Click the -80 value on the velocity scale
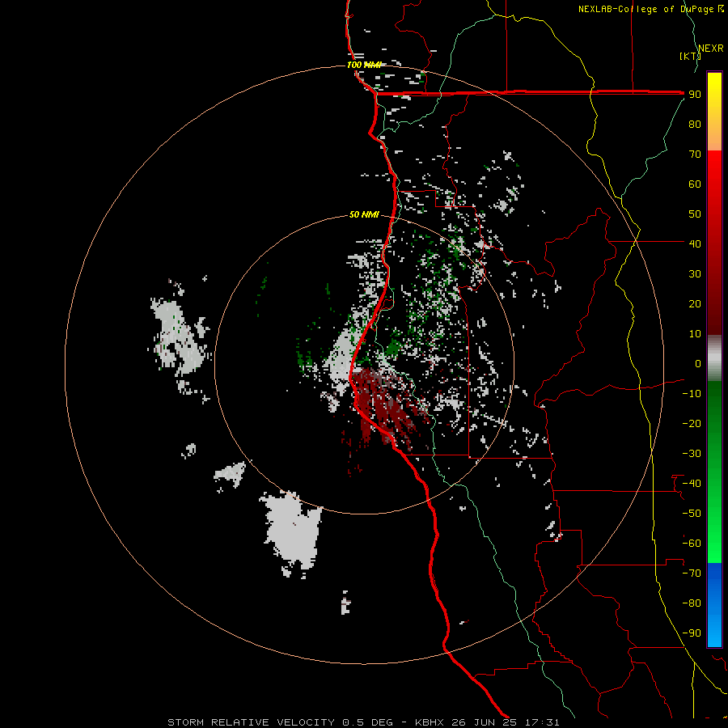Image resolution: width=728 pixels, height=728 pixels. tap(692, 603)
